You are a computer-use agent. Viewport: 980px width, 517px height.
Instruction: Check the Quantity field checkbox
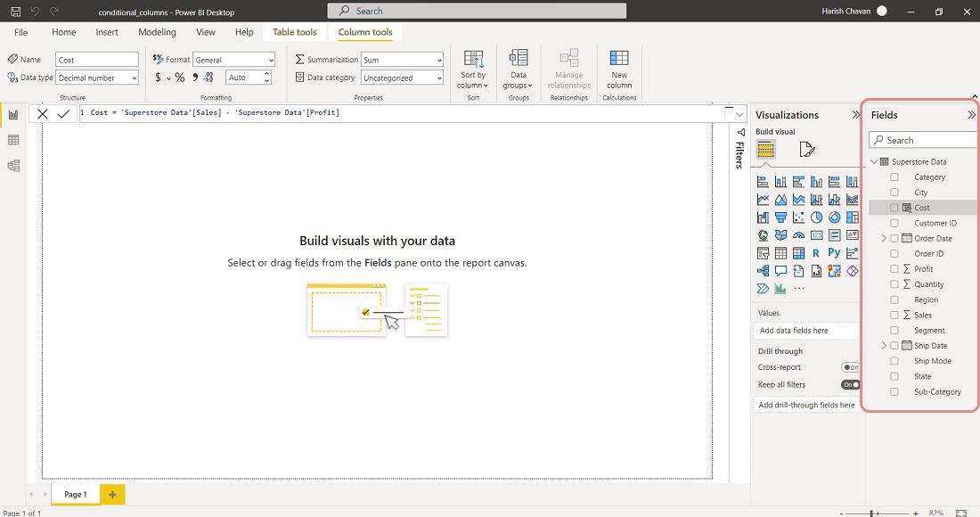click(x=894, y=284)
